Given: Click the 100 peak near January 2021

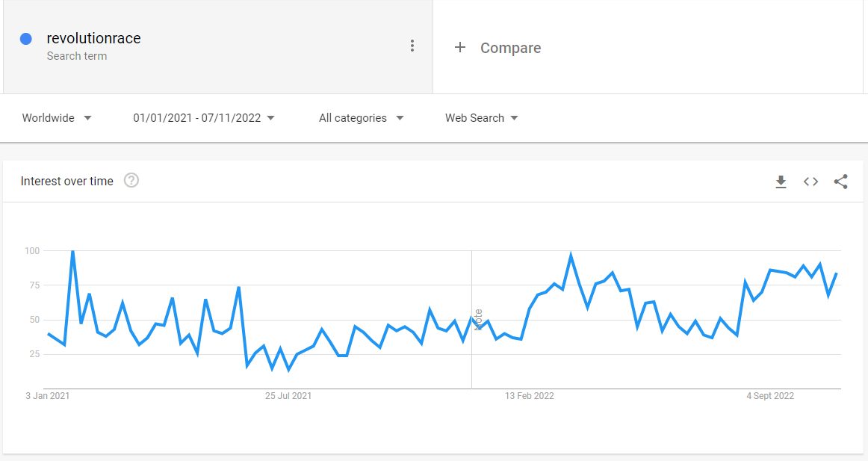Looking at the screenshot, I should 72,251.
